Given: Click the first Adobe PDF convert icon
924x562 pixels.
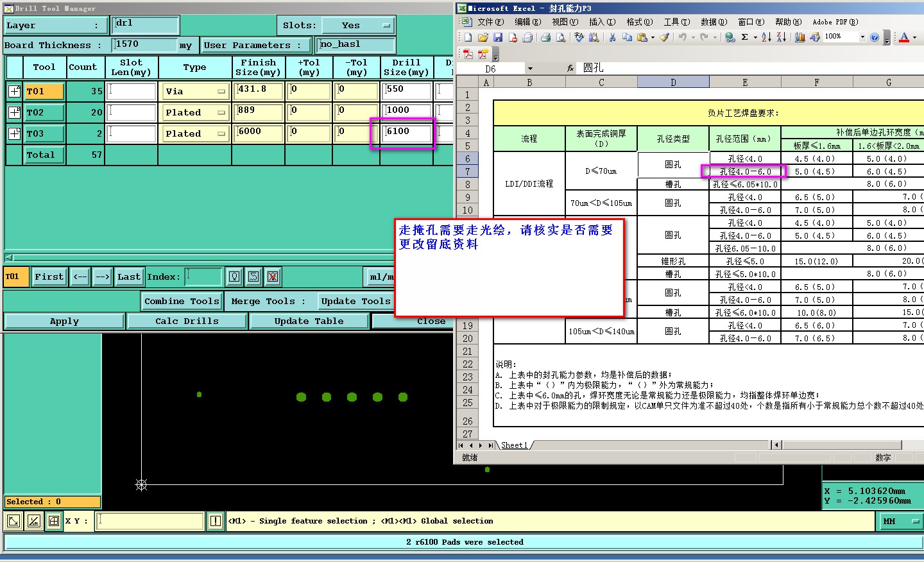Looking at the screenshot, I should pos(468,54).
